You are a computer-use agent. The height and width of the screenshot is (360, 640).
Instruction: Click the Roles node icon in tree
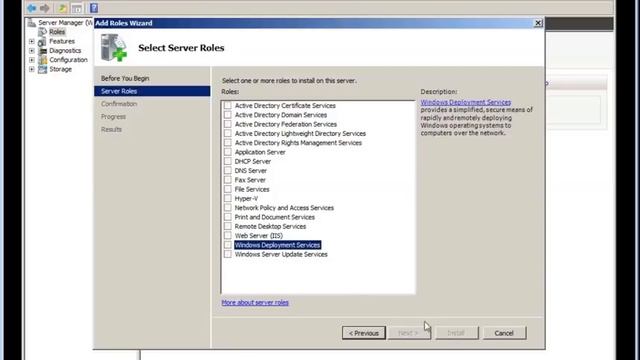tap(42, 32)
